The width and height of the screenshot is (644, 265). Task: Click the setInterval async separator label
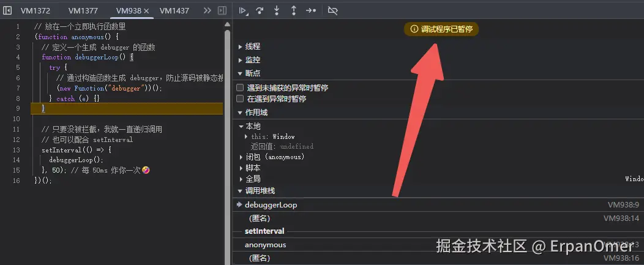[264, 231]
